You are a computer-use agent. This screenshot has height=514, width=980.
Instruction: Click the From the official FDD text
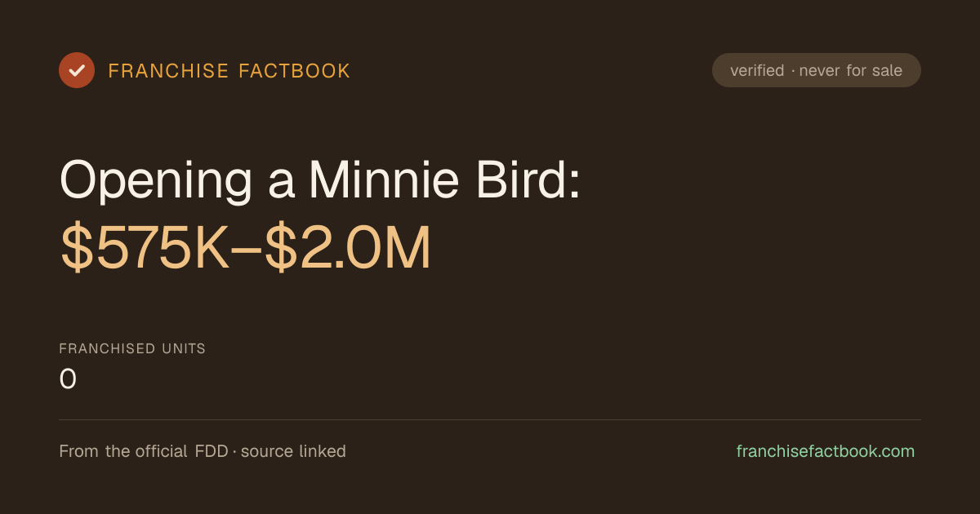point(144,451)
